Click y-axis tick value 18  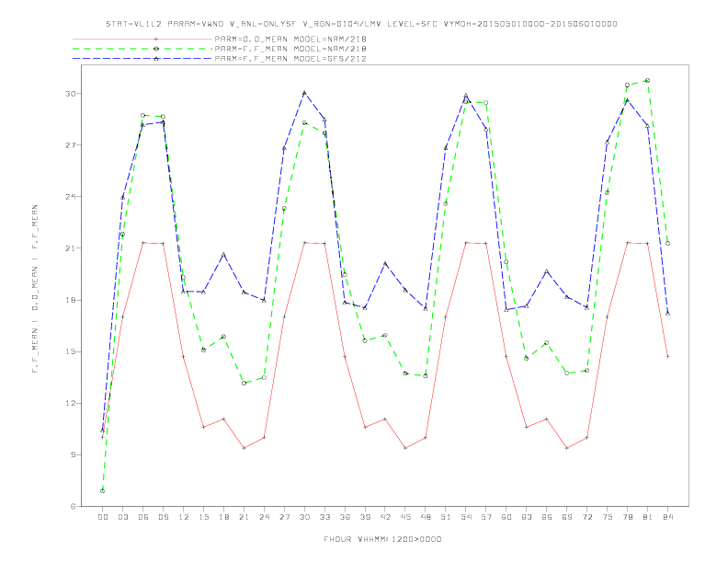[x=70, y=300]
